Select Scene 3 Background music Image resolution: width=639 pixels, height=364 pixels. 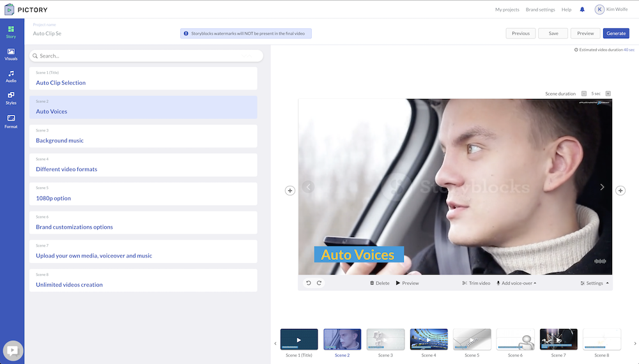[x=143, y=137]
